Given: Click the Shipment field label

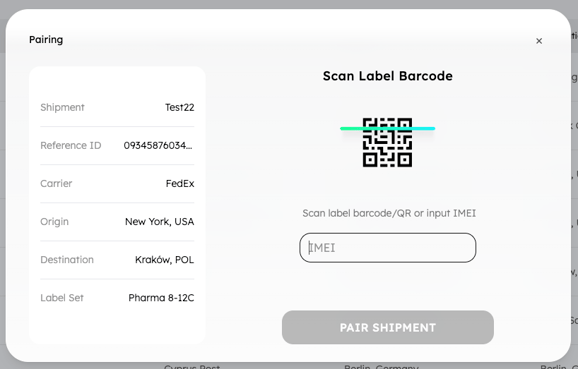Looking at the screenshot, I should point(62,107).
